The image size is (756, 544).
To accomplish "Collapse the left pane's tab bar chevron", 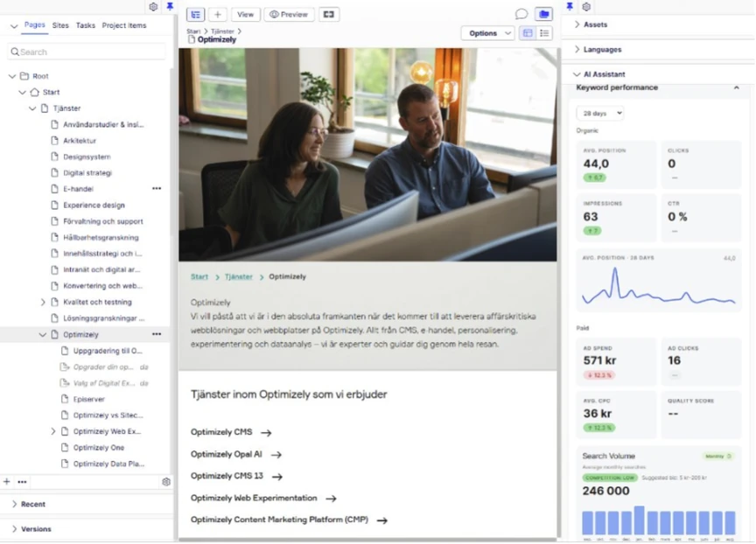I will coord(14,26).
